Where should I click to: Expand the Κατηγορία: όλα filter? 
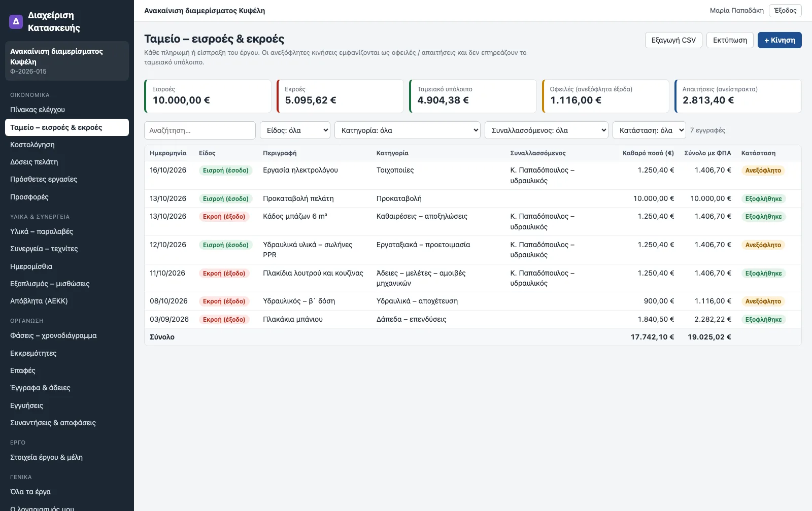coord(408,130)
